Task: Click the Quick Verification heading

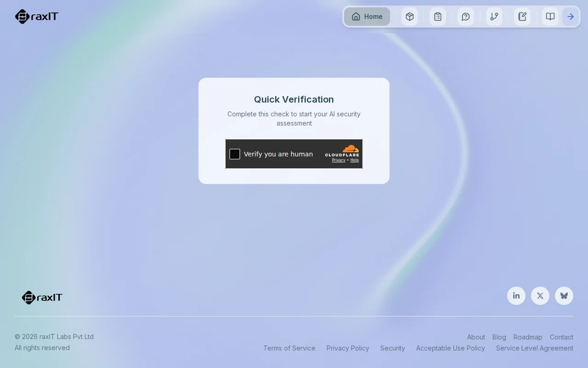Action: [294, 99]
